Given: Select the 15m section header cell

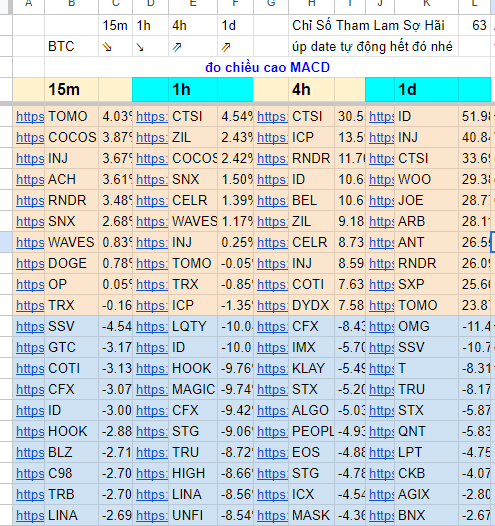Looking at the screenshot, I should 71,90.
